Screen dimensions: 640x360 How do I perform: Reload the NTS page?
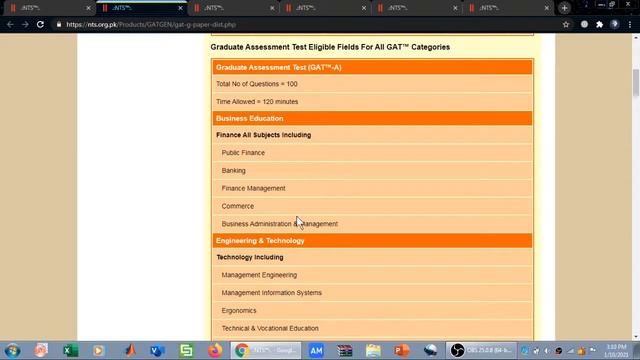pyautogui.click(x=40, y=24)
